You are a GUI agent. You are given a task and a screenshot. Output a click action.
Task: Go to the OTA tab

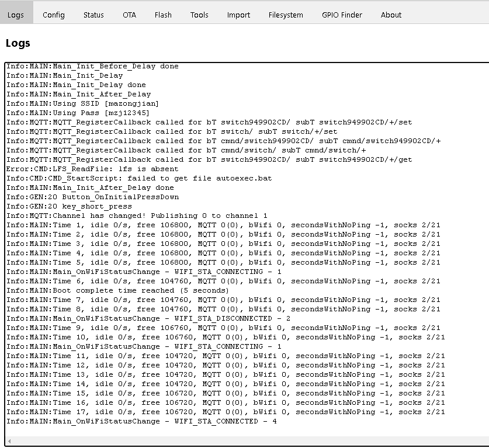point(130,15)
